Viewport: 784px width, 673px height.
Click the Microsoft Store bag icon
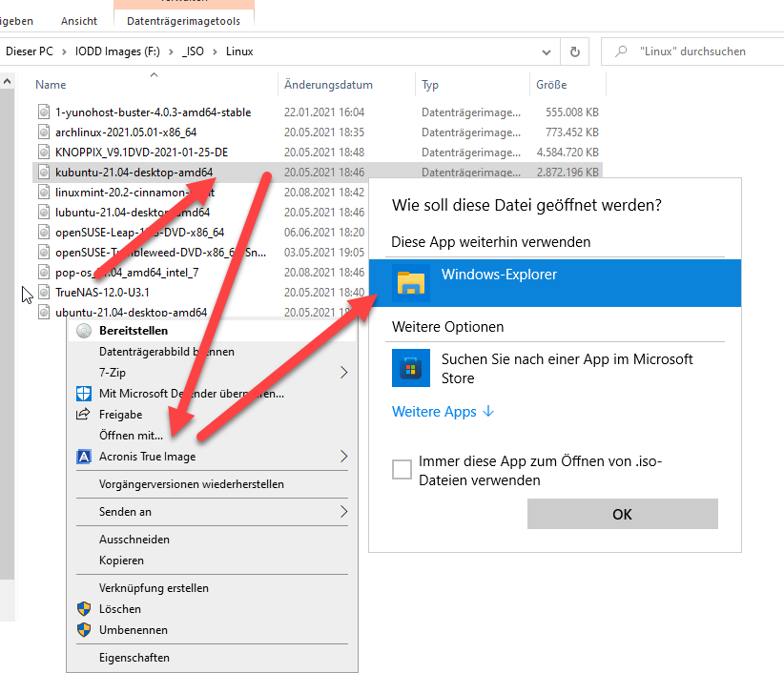click(411, 368)
